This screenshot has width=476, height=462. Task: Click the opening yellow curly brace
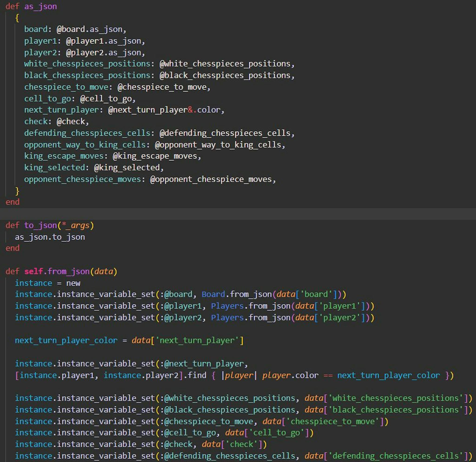coord(17,18)
